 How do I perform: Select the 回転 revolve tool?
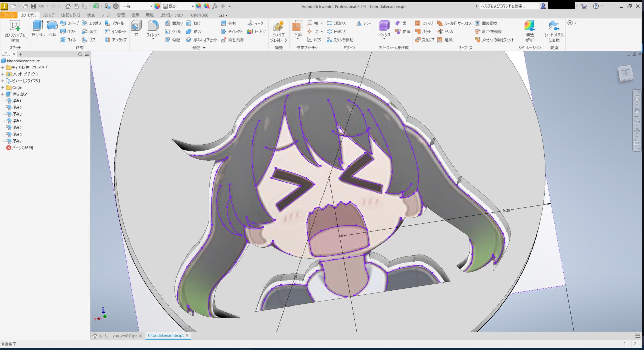(x=52, y=29)
